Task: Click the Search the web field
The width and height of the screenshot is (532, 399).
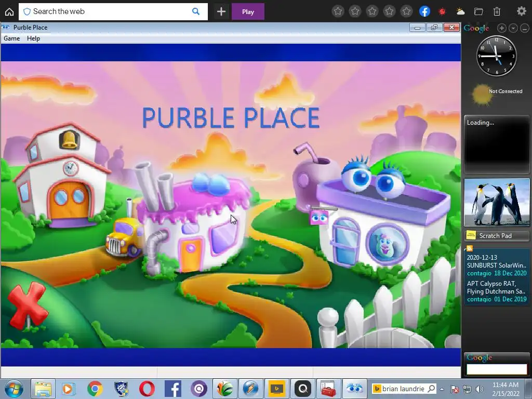Action: [113, 11]
